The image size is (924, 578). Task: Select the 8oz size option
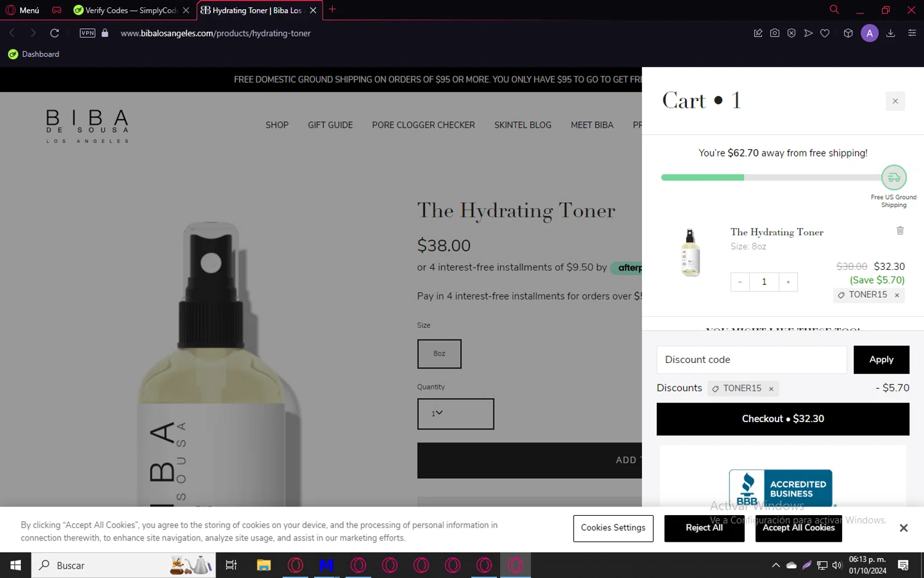[x=439, y=354]
